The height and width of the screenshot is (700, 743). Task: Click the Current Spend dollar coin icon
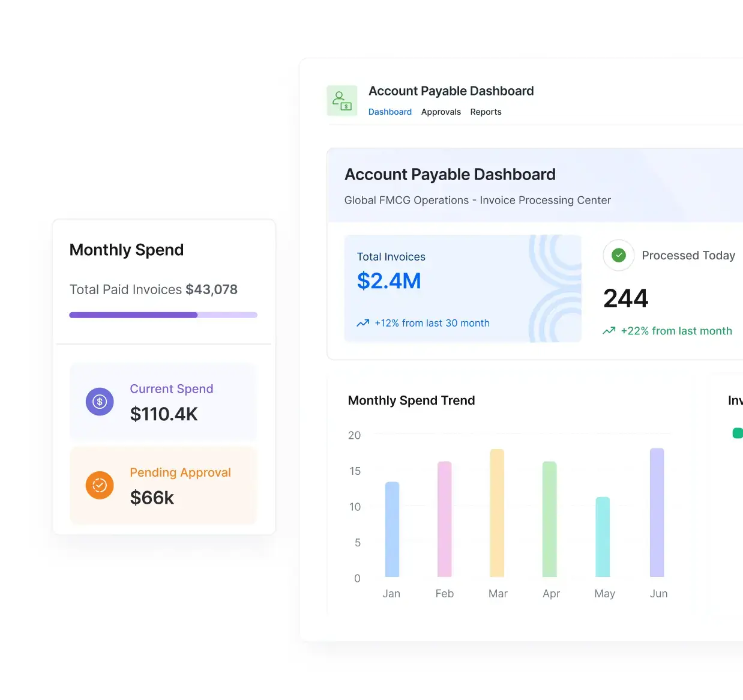[x=100, y=402]
